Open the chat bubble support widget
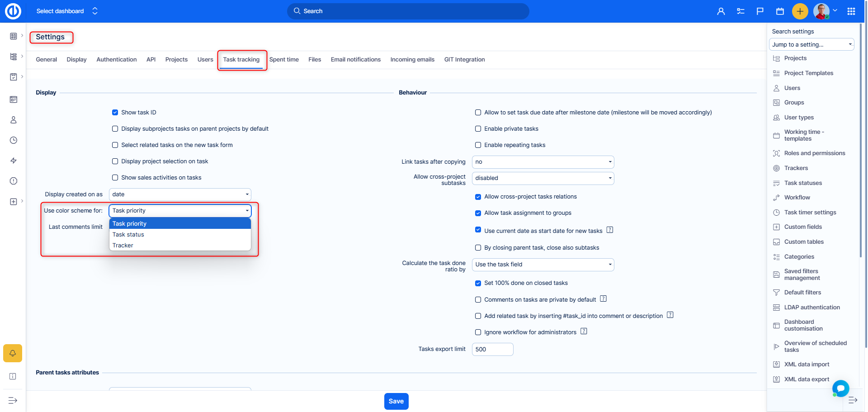The image size is (868, 412). (x=840, y=388)
